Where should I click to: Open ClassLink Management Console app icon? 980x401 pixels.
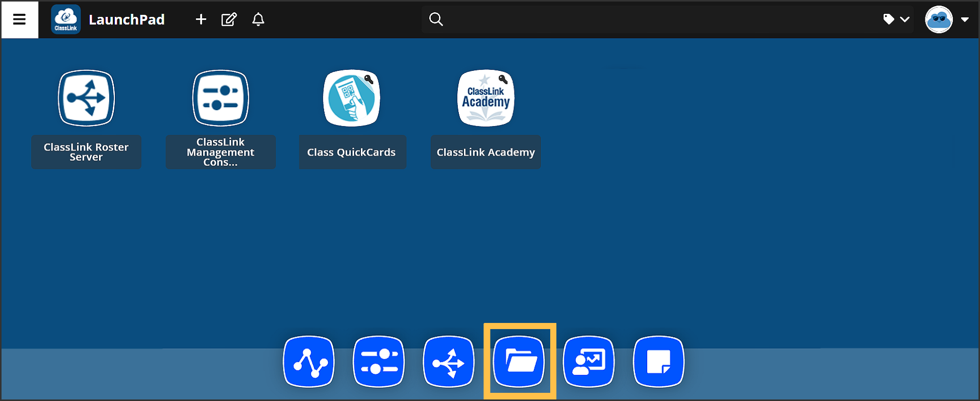click(x=220, y=98)
